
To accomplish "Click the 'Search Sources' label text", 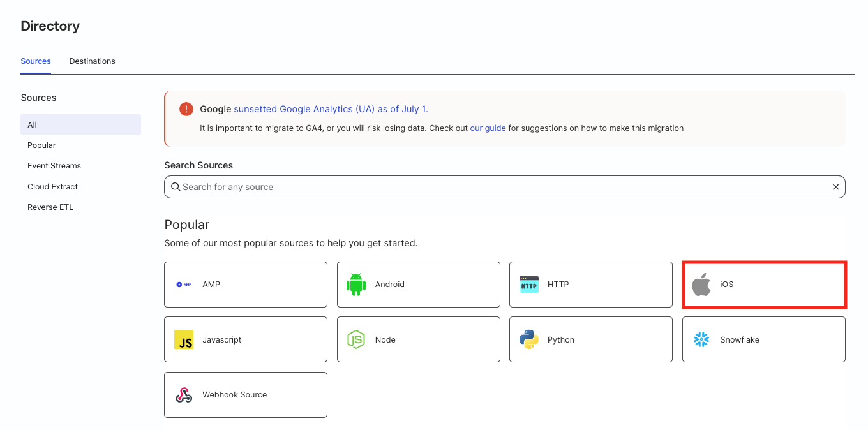I will point(198,165).
